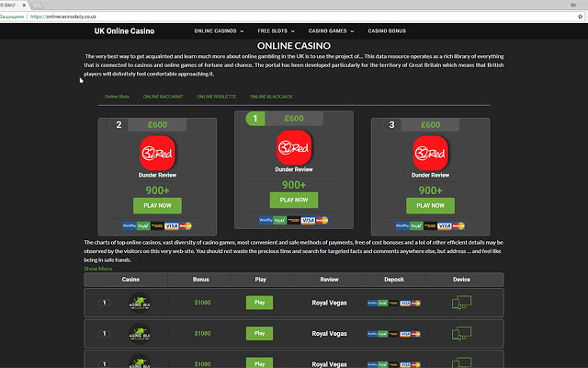Expand the text with Show More
Viewport: 588px width, 368px height.
click(x=98, y=269)
